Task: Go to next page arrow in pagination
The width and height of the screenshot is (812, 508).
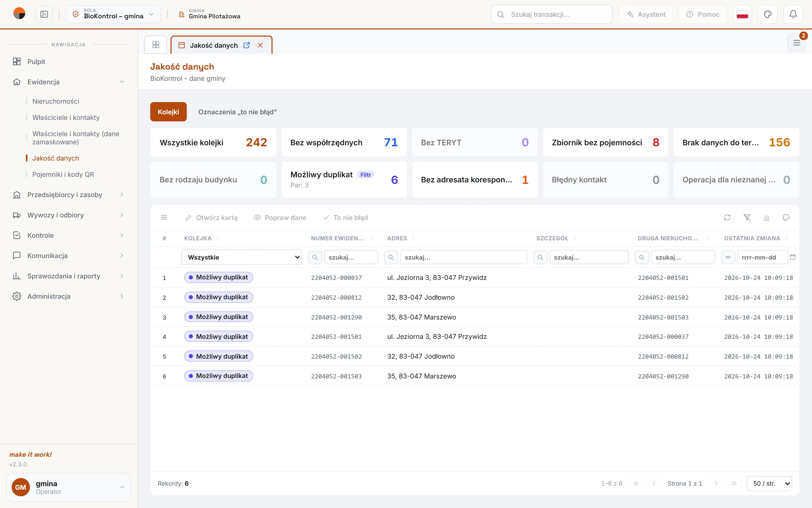Action: click(x=716, y=483)
